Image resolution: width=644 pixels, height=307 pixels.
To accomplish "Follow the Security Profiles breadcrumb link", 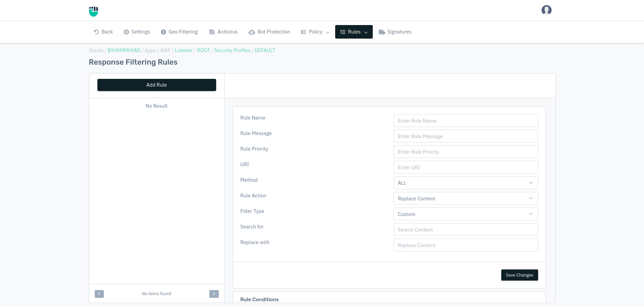I will tap(232, 50).
